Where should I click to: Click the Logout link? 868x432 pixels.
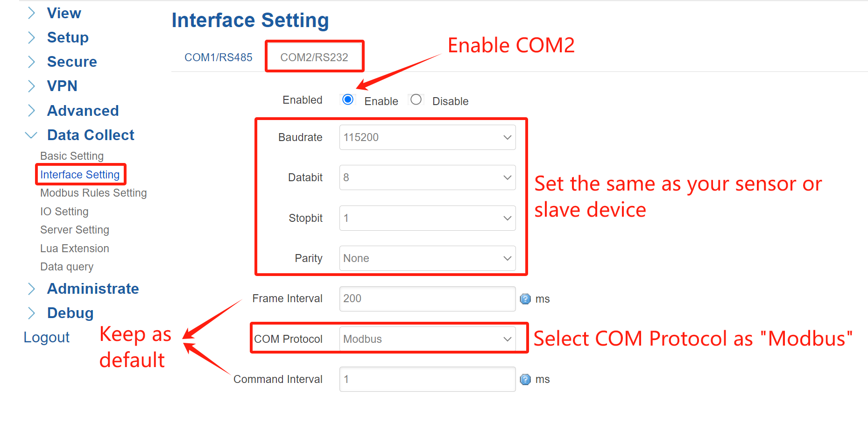pos(46,337)
